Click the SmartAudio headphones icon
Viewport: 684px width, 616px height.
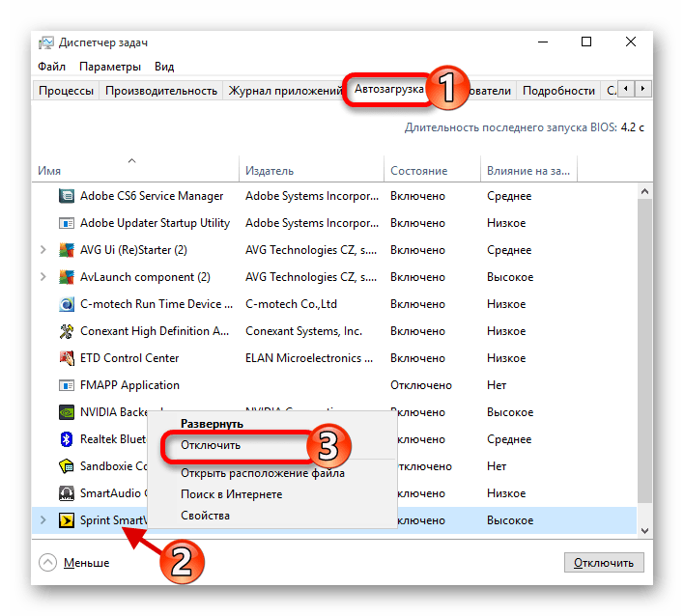[67, 493]
